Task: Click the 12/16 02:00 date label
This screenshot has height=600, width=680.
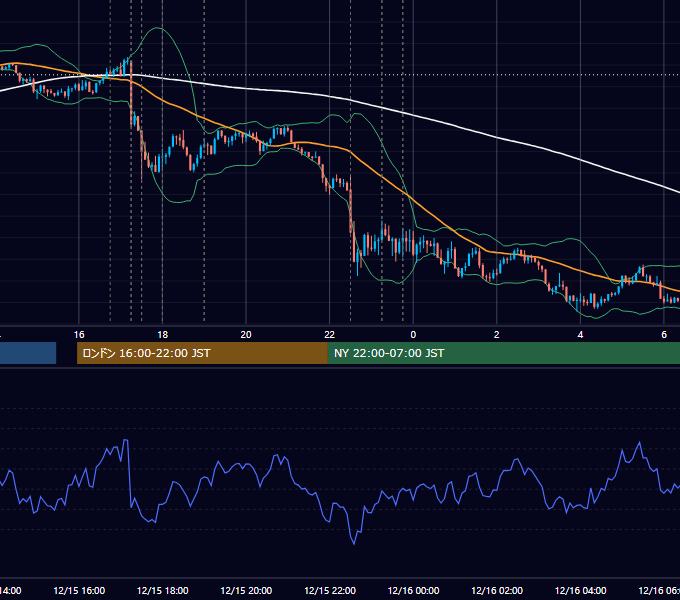Action: [497, 590]
